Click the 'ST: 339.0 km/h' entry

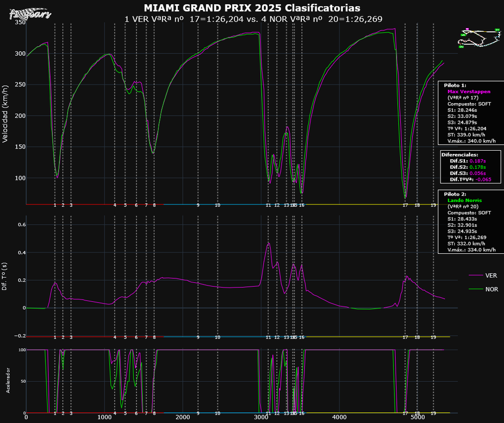click(466, 135)
